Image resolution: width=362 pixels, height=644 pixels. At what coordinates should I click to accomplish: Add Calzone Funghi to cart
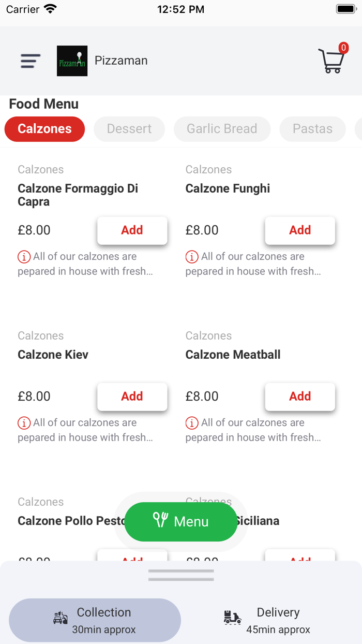[x=300, y=230]
